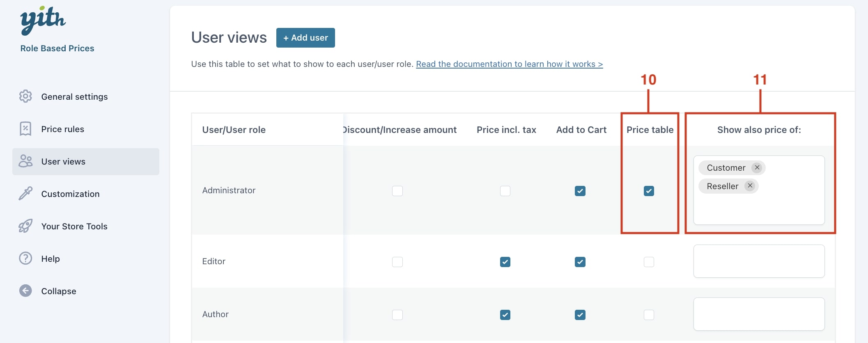Open the Customization section
Viewport: 868px width, 343px height.
click(86, 194)
